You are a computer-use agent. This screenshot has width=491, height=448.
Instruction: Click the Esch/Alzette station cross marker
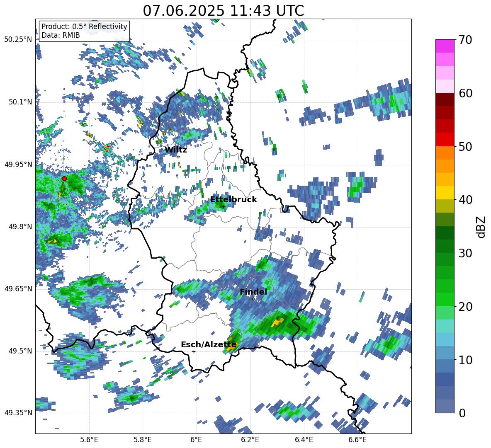tap(194, 351)
